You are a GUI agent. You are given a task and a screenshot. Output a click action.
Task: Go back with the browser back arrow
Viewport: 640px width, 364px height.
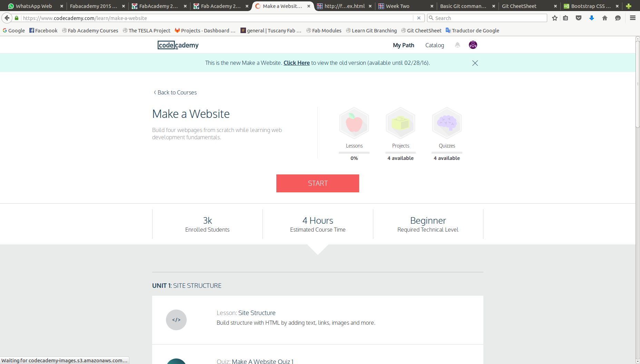coord(7,18)
